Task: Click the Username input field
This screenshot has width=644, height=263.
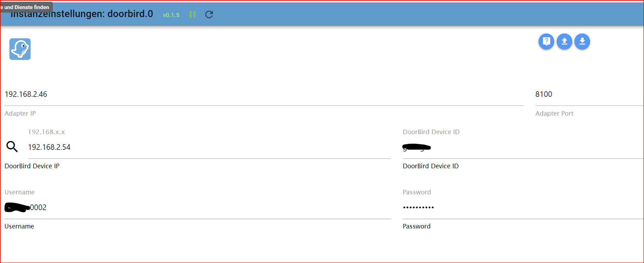Action: pyautogui.click(x=198, y=208)
